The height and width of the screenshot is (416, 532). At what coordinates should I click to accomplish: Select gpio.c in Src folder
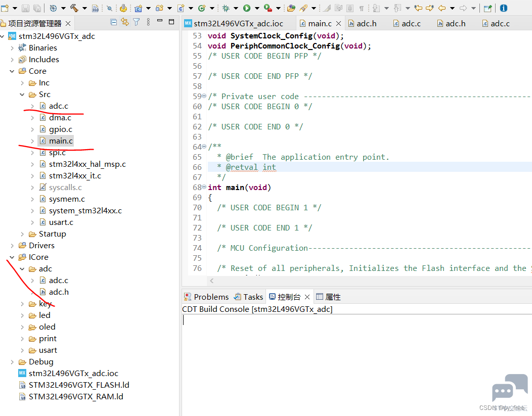coord(60,129)
